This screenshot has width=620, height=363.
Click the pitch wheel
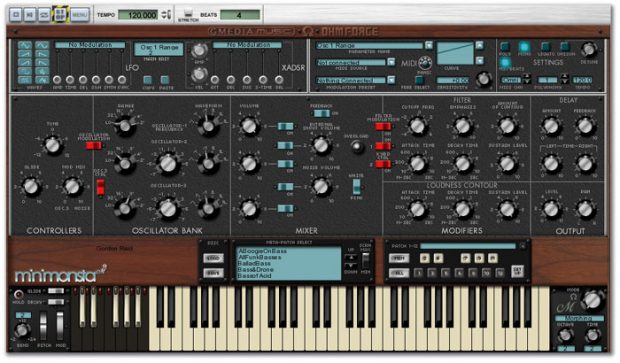[43, 325]
